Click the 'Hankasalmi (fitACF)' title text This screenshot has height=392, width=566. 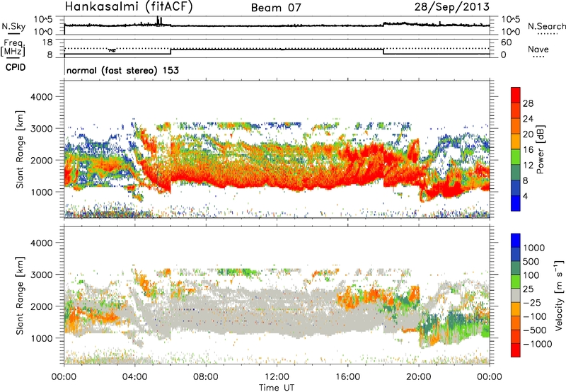coord(129,6)
